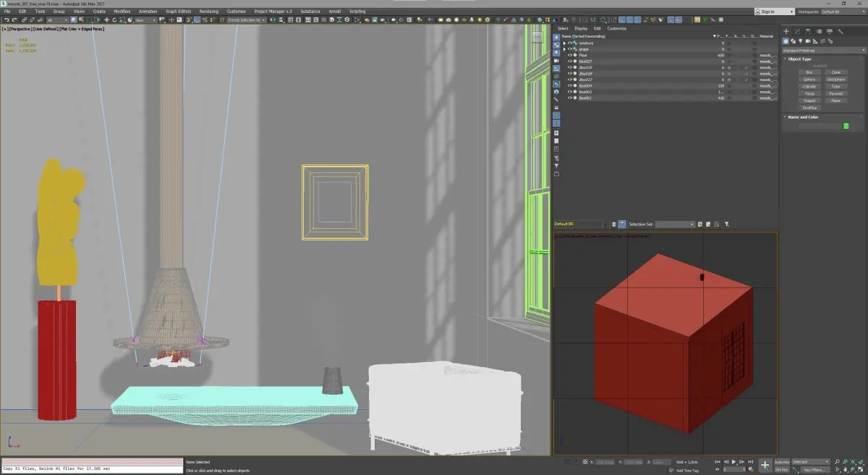Image resolution: width=868 pixels, height=475 pixels.
Task: Select the Geometry category icon
Action: click(786, 41)
